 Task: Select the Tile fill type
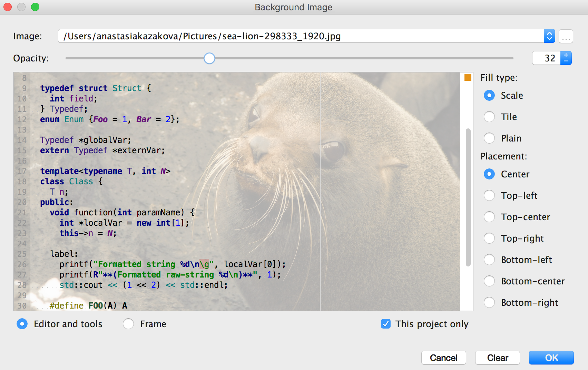[489, 117]
